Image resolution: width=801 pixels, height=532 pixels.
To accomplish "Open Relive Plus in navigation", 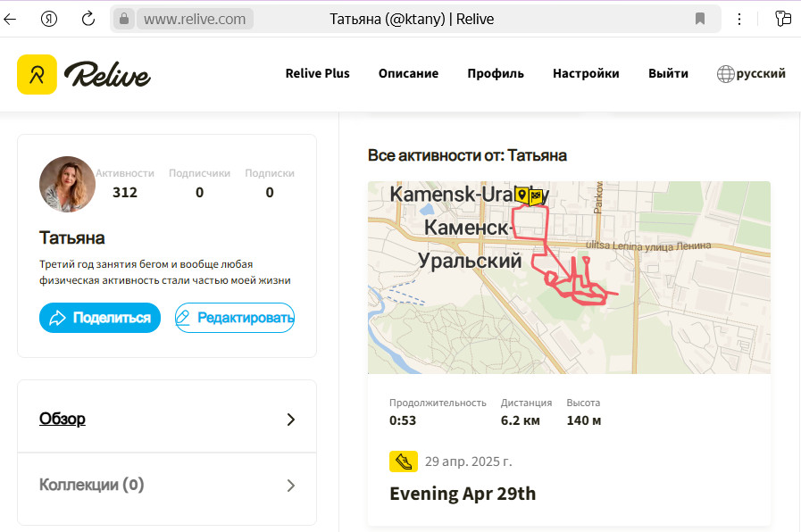I will [x=317, y=73].
